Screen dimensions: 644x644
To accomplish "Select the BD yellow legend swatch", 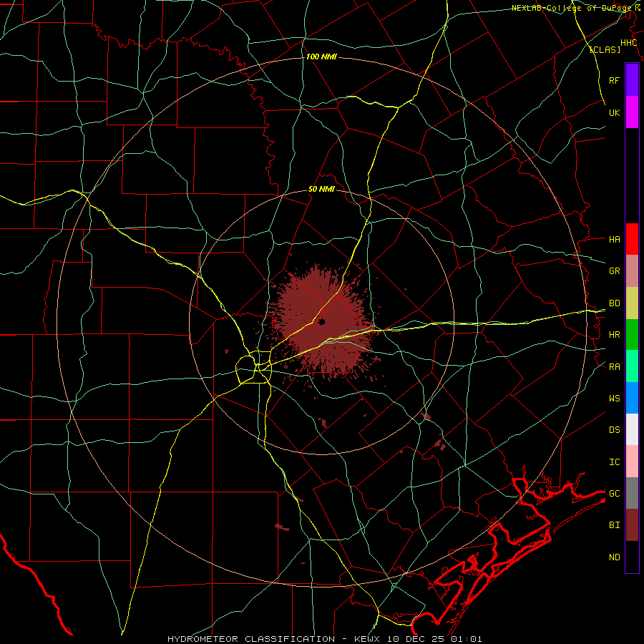I will pyautogui.click(x=632, y=303).
